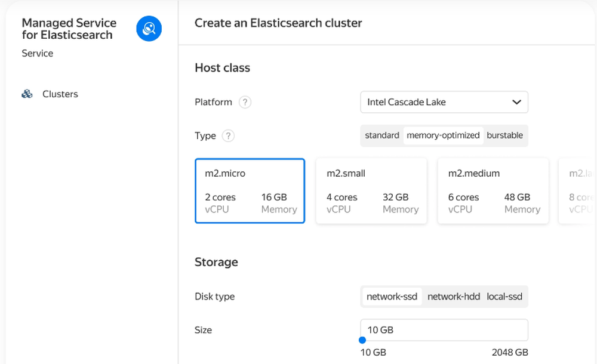This screenshot has height=364, width=597.
Task: Click the storage size slider handle
Action: [x=362, y=340]
